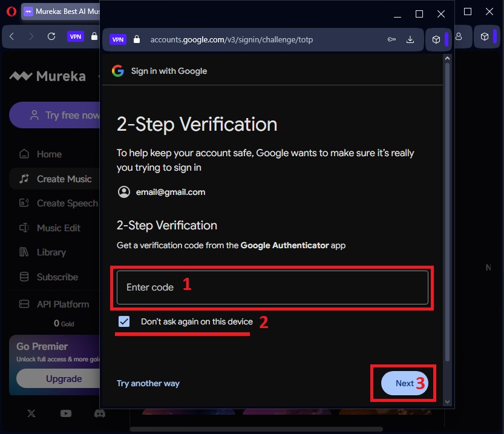Go back using browser back arrow
Viewport: 504px width, 434px height.
click(11, 36)
